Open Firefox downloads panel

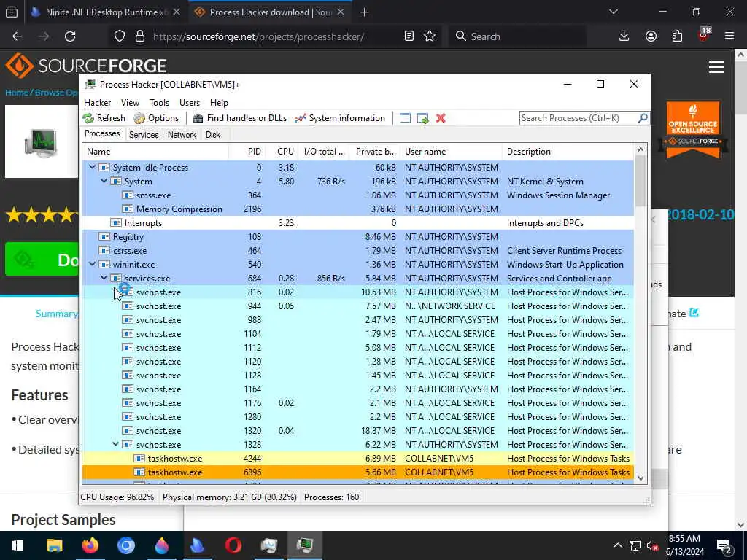click(624, 36)
